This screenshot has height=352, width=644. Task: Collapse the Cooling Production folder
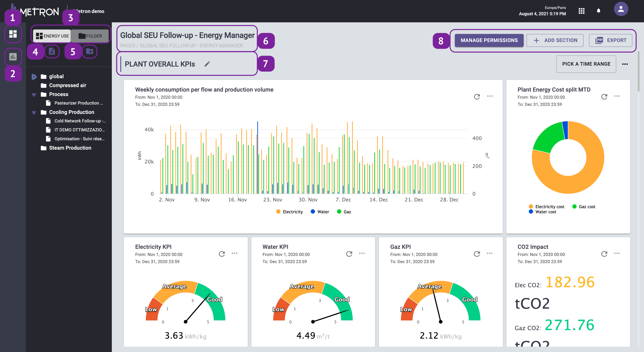tap(34, 112)
